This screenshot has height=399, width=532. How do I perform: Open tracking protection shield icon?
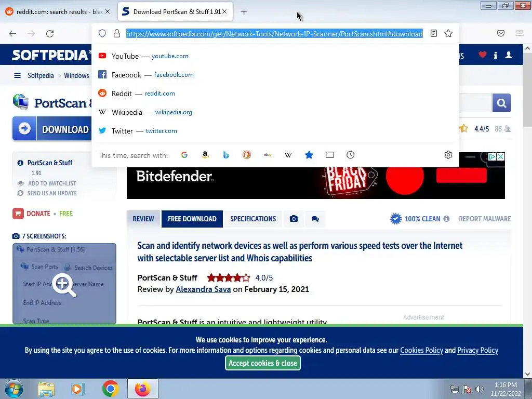(102, 33)
